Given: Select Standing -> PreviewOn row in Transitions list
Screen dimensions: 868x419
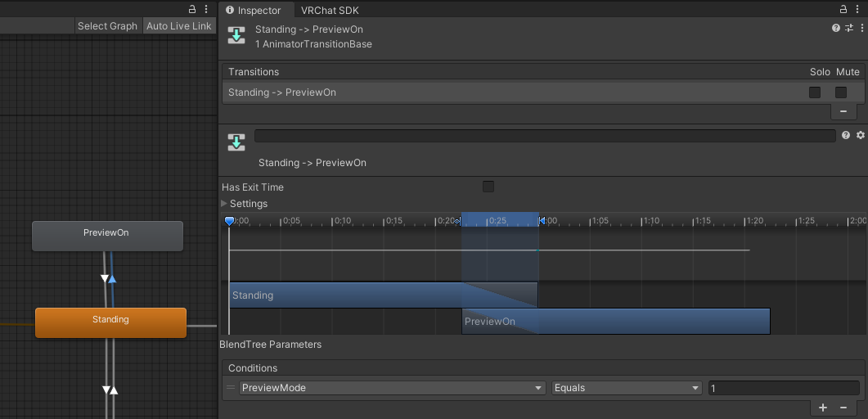Looking at the screenshot, I should click(543, 92).
